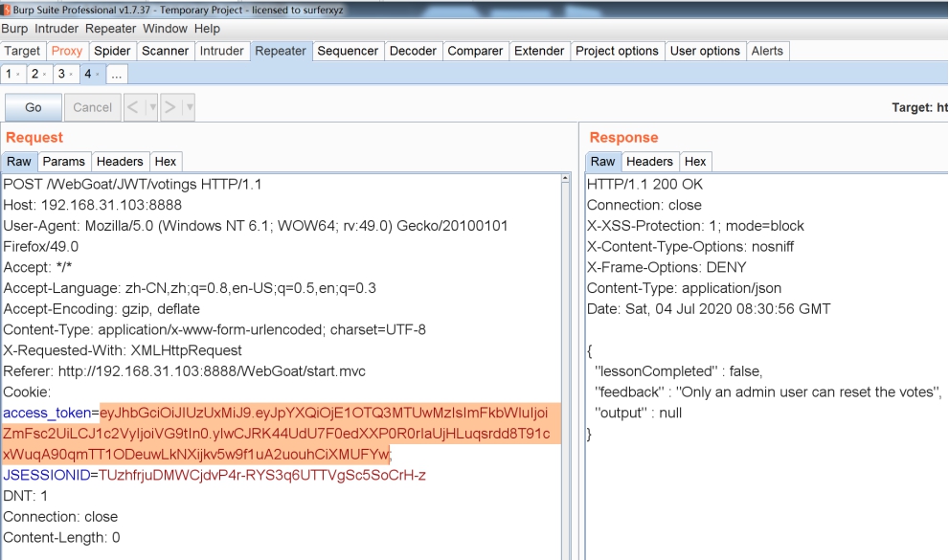Add new Repeater tab via ... tab
The height and width of the screenshot is (560, 949).
[x=117, y=75]
